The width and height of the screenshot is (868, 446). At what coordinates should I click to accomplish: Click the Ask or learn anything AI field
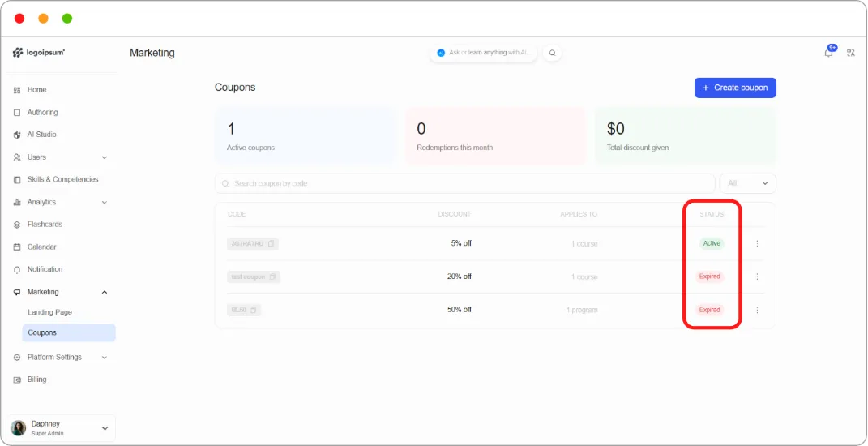(x=484, y=53)
